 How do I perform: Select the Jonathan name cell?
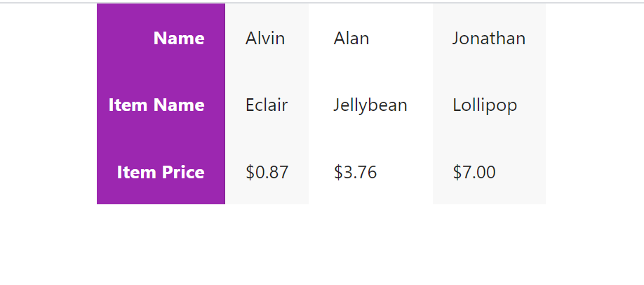click(x=488, y=38)
